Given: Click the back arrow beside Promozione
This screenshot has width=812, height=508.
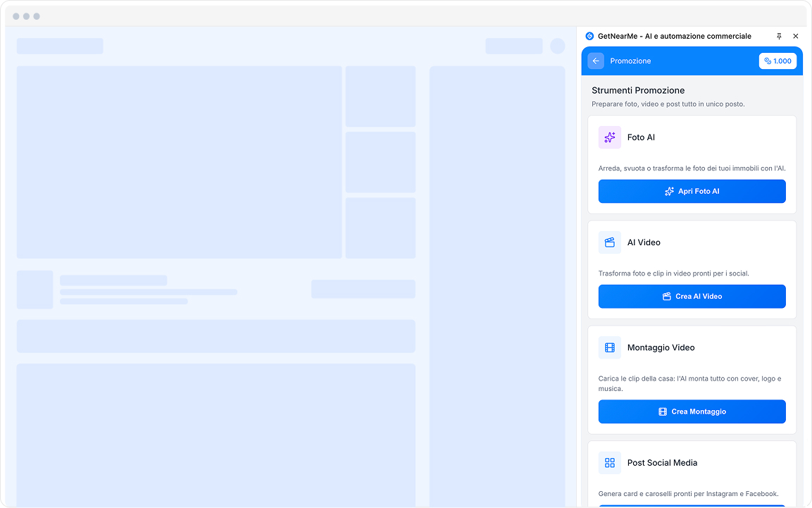Looking at the screenshot, I should [596, 61].
